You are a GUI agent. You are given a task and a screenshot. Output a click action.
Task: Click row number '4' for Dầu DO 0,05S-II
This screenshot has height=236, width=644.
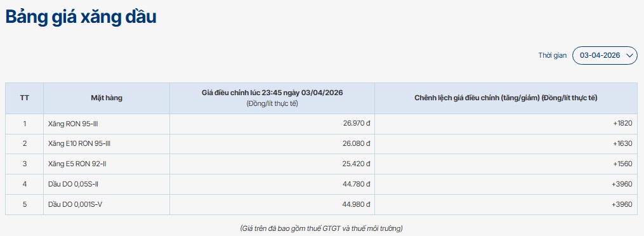point(25,184)
